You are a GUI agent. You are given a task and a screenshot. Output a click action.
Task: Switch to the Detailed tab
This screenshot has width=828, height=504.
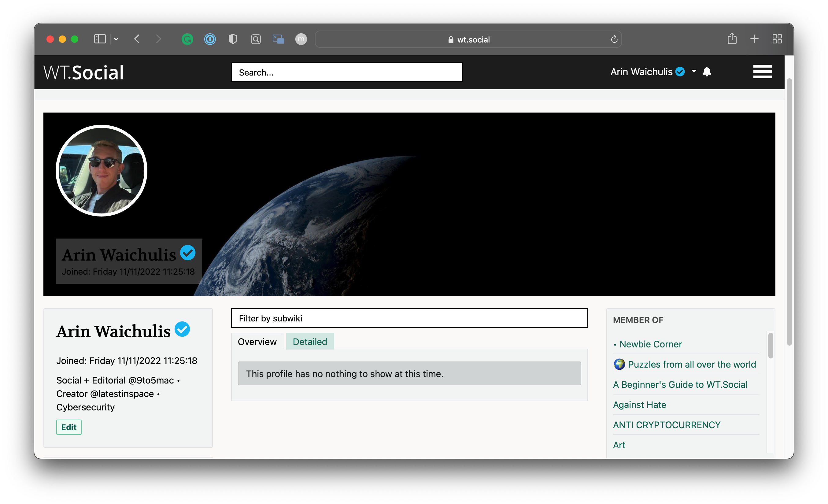click(310, 341)
